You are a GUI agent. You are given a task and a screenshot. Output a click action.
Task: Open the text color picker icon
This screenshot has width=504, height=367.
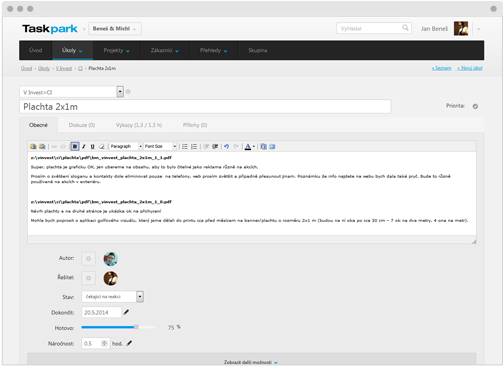[x=248, y=146]
